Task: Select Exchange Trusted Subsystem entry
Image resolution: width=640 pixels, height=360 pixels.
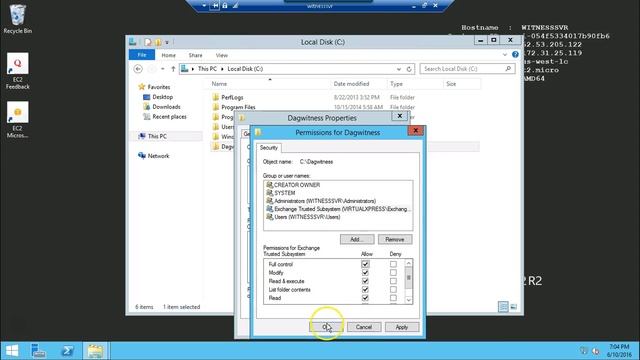Action: point(338,209)
